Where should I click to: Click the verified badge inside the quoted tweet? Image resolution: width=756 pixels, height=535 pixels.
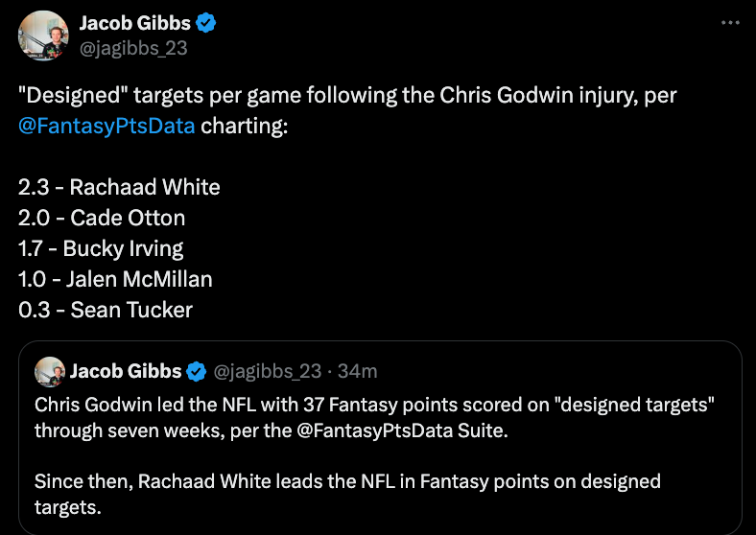coord(196,372)
